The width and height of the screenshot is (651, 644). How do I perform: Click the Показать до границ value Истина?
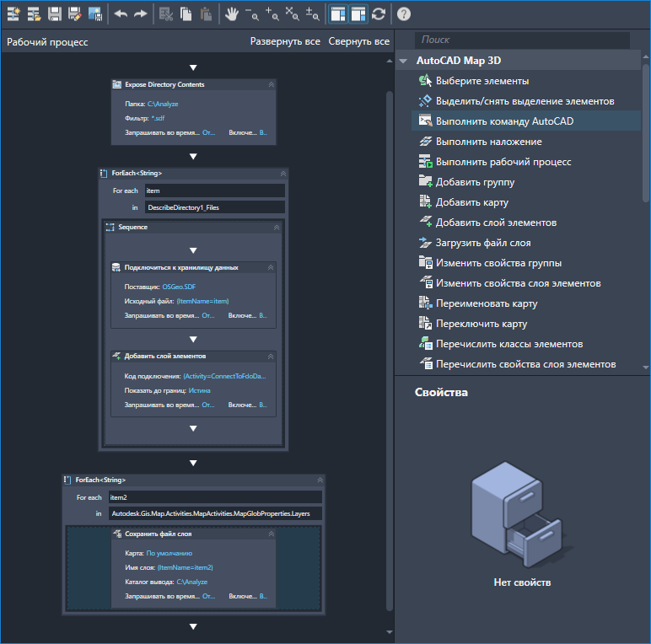click(x=199, y=390)
